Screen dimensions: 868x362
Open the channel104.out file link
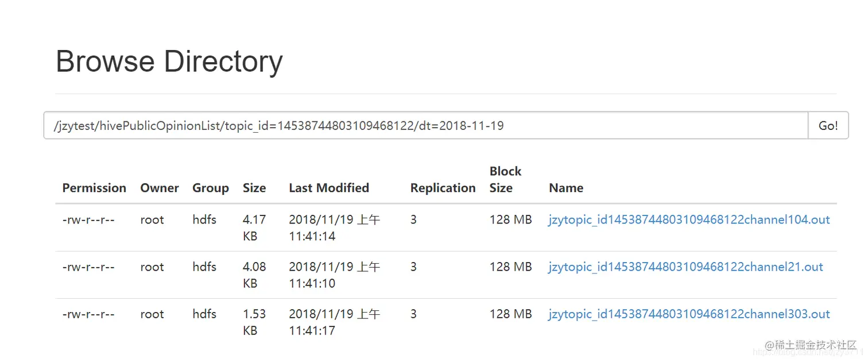tap(689, 219)
